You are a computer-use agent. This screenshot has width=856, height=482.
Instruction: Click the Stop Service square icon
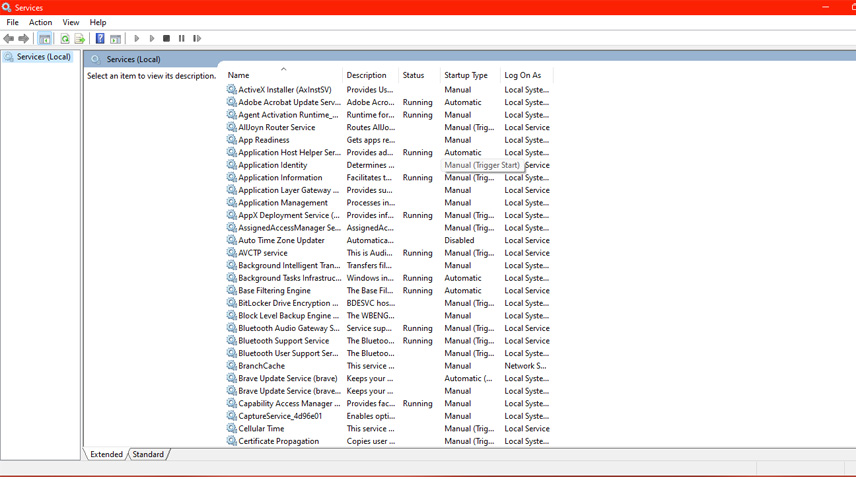click(x=167, y=39)
